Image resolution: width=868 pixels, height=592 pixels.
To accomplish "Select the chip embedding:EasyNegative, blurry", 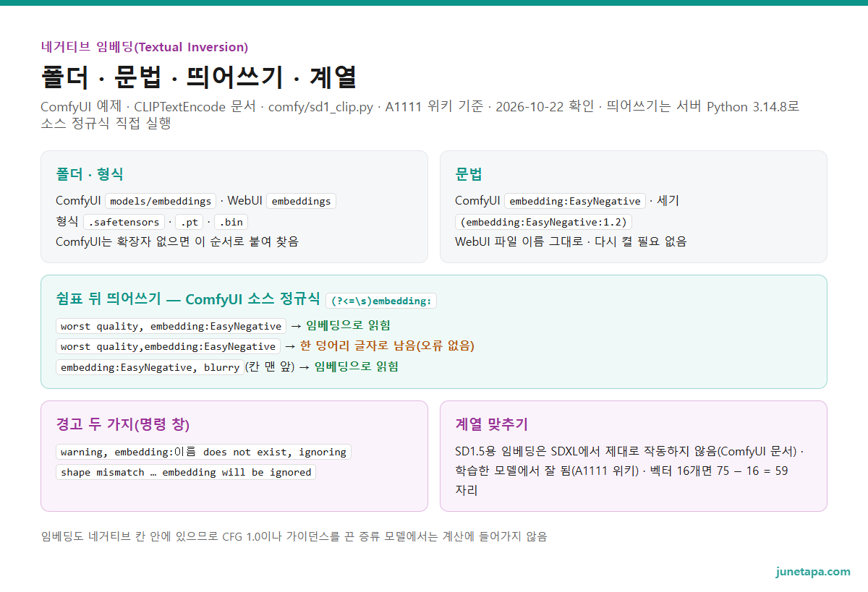I will (150, 367).
